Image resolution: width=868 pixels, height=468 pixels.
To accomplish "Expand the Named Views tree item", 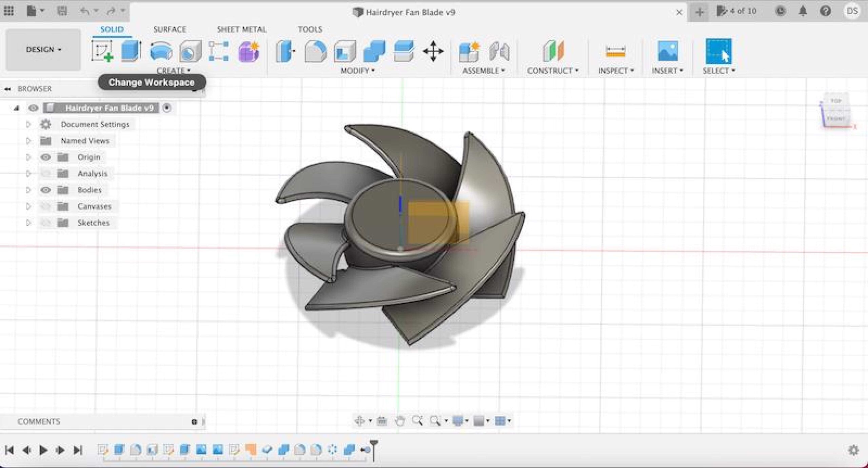I will (28, 141).
